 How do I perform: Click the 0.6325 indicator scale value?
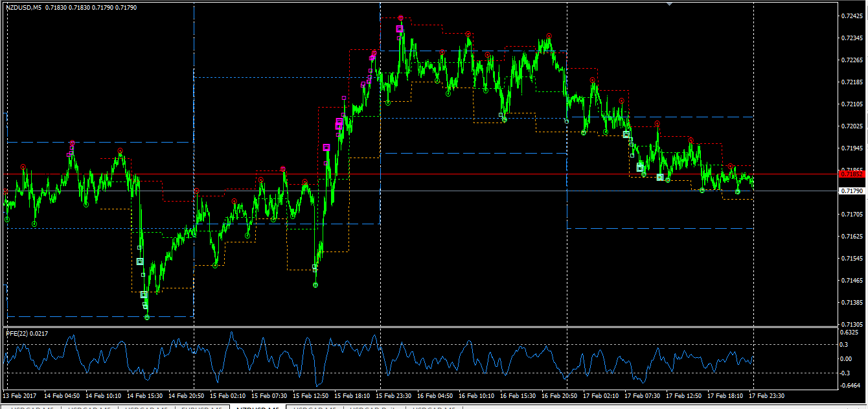pyautogui.click(x=849, y=333)
